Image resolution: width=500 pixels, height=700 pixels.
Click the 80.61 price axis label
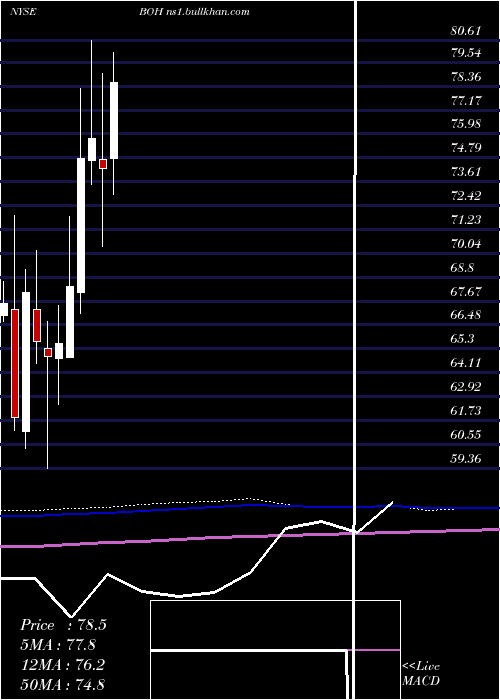466,31
